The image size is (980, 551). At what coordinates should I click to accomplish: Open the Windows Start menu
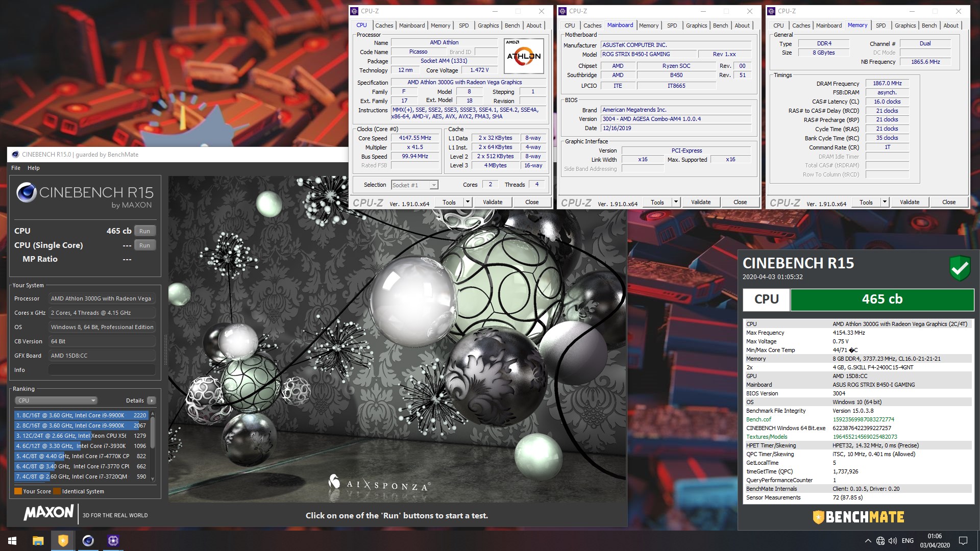click(x=12, y=540)
